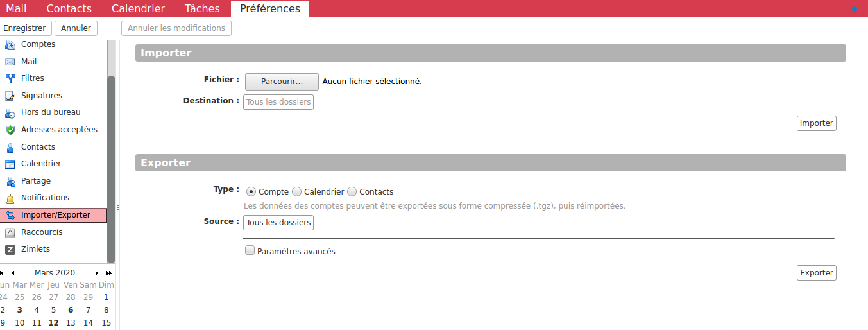Click the Signatures pencil icon
Image resolution: width=868 pixels, height=330 pixels.
(x=10, y=96)
